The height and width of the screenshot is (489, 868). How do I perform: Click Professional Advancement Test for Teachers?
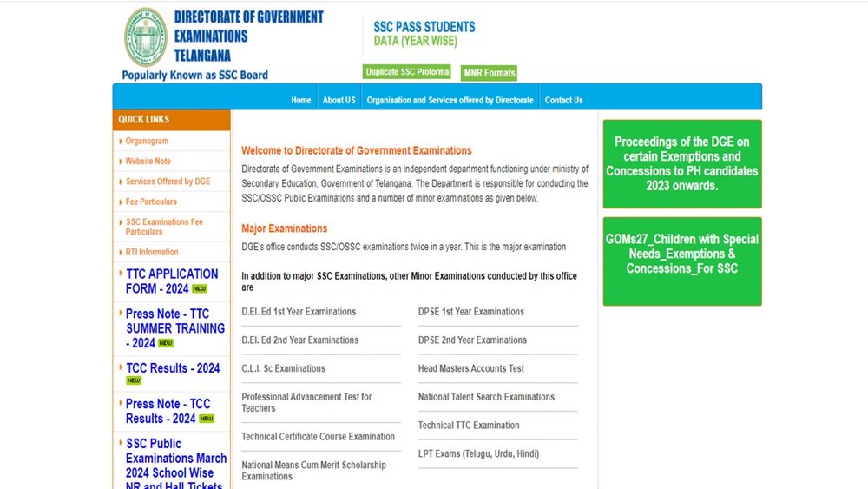pyautogui.click(x=306, y=403)
